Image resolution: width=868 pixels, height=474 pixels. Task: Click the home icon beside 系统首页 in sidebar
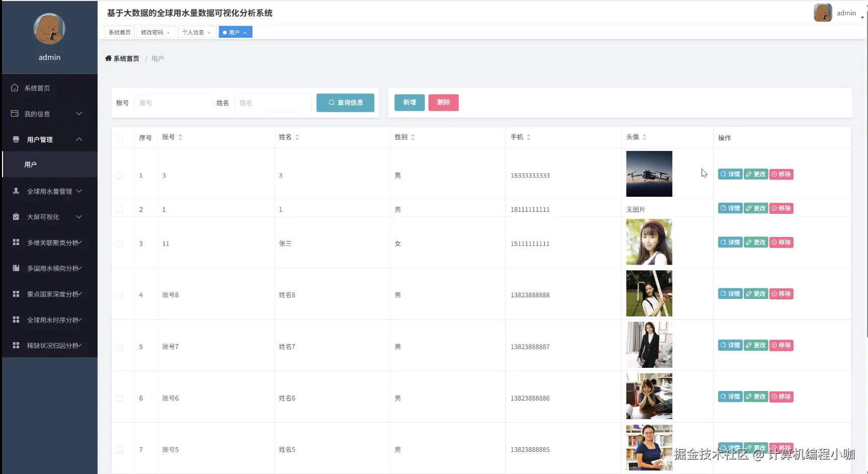15,88
